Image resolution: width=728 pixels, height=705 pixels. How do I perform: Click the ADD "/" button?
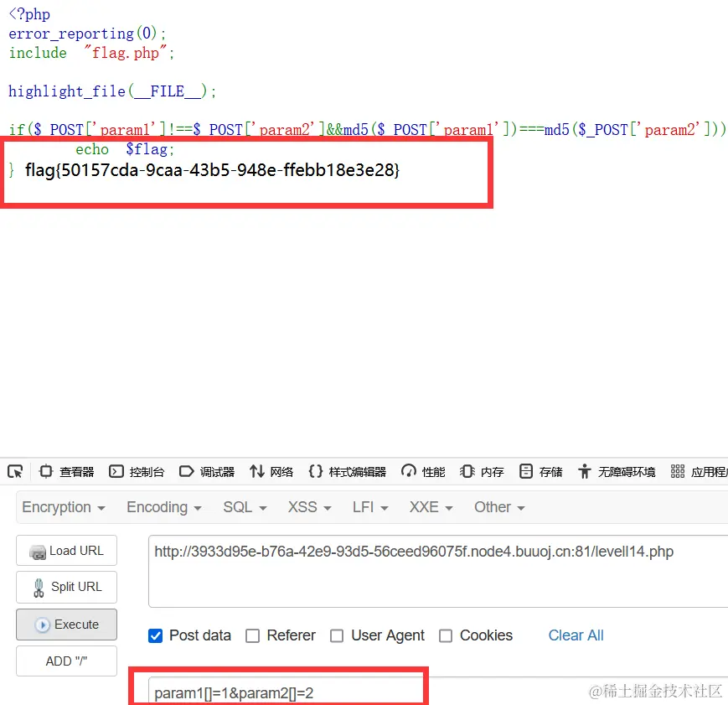pos(66,661)
